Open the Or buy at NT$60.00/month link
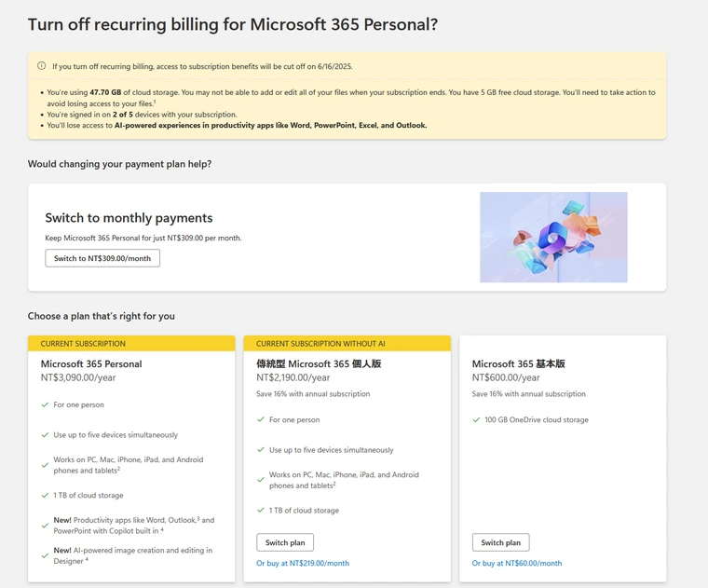This screenshot has width=708, height=588. pos(517,563)
